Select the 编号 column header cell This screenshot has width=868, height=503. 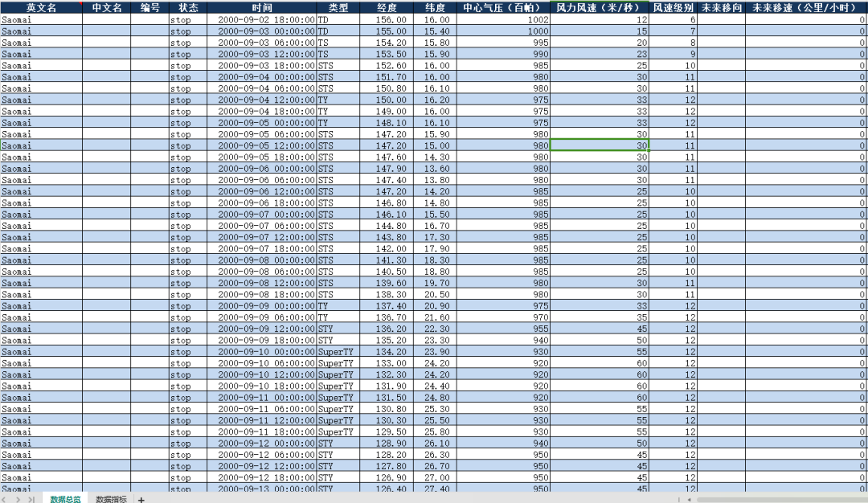150,8
